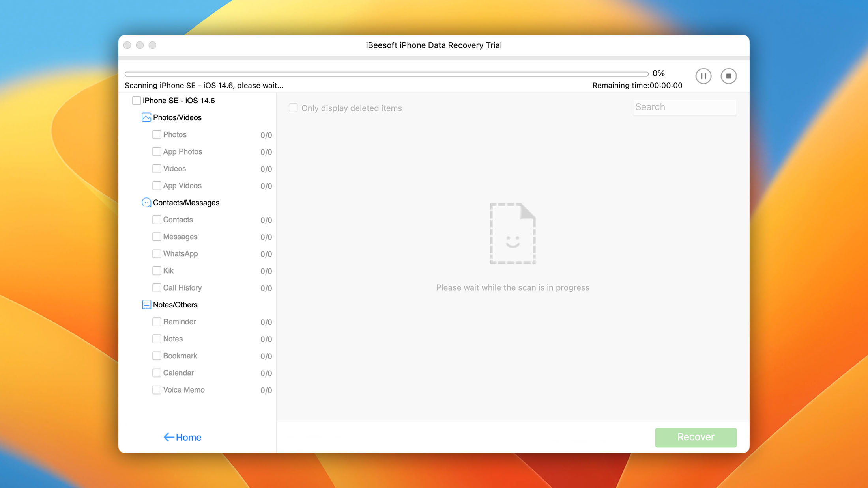The image size is (868, 488).
Task: Click the back arrow next to Home
Action: (x=168, y=437)
